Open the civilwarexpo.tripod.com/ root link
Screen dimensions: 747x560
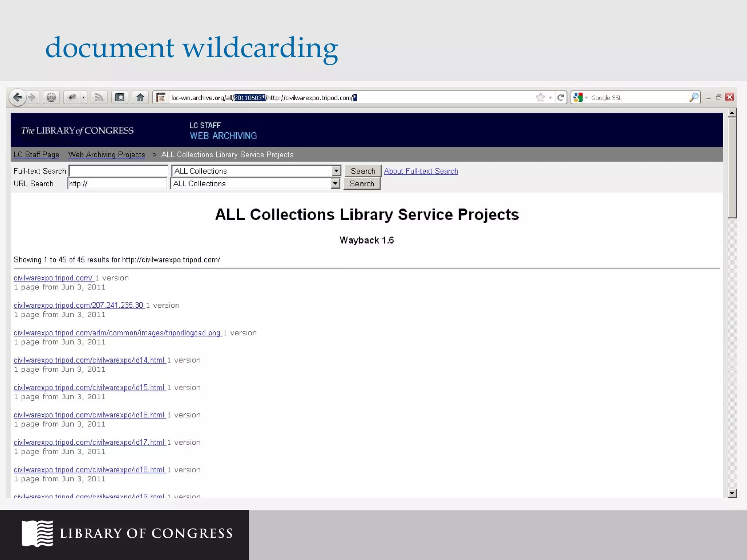(53, 278)
